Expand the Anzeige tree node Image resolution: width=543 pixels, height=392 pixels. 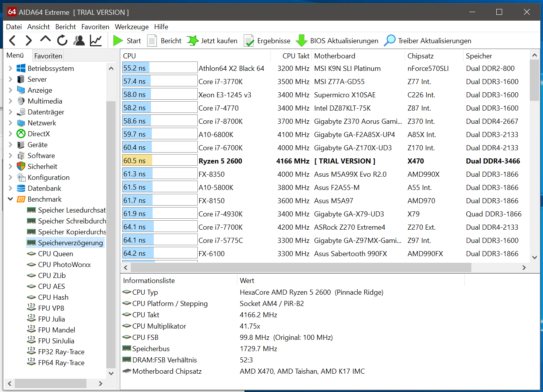point(10,90)
